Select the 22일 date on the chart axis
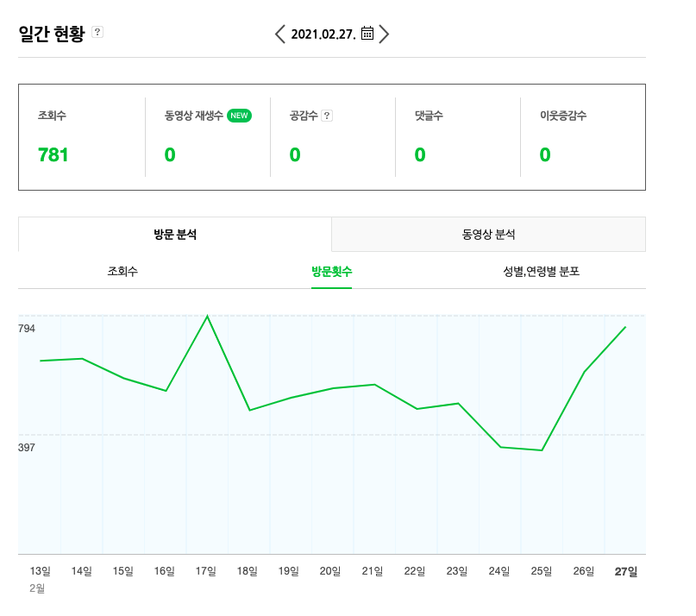This screenshot has width=696, height=616. click(415, 571)
